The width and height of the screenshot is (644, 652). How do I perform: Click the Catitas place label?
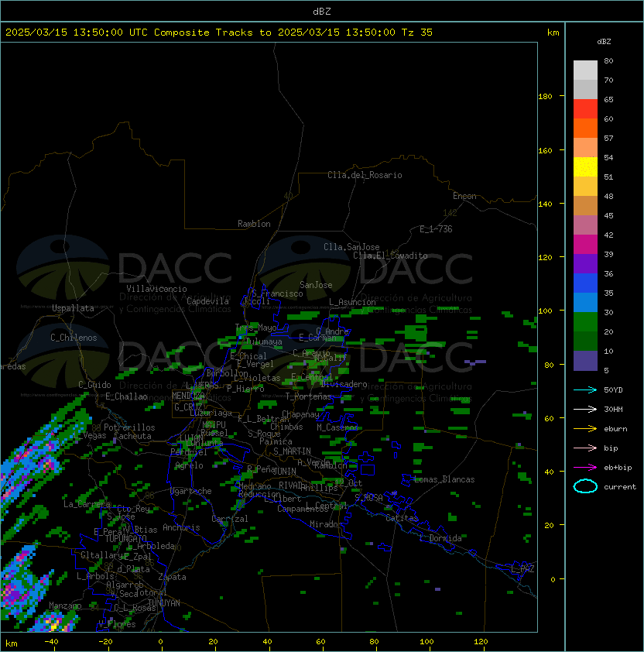tap(402, 518)
